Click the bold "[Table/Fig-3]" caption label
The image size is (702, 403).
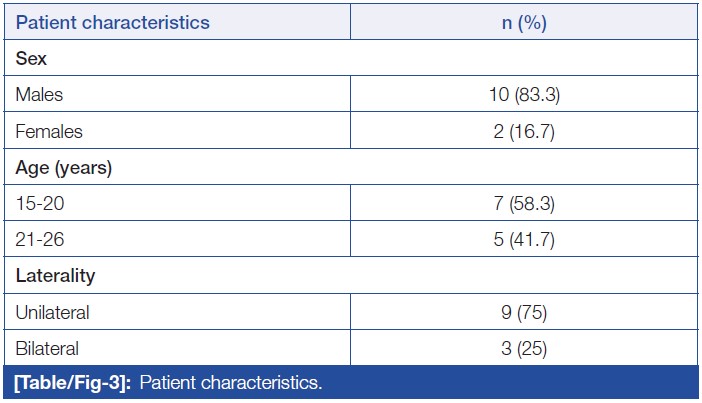(66, 383)
